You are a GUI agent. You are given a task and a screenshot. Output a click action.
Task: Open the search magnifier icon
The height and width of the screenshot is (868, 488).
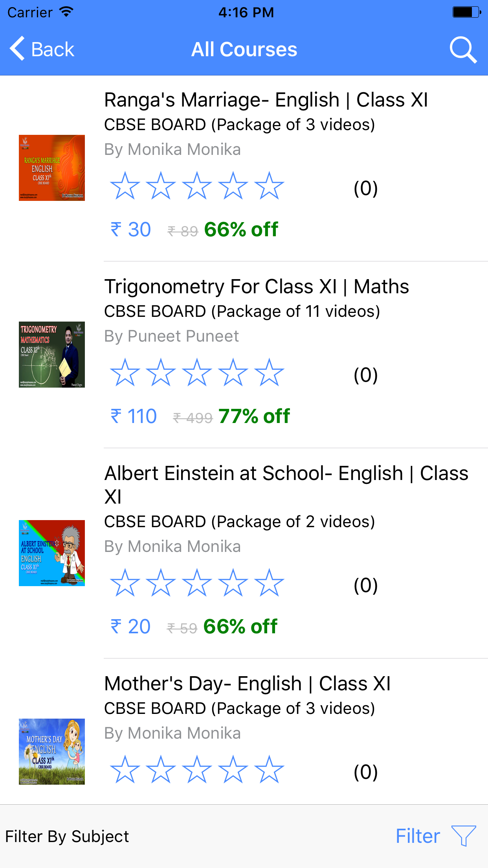463,50
